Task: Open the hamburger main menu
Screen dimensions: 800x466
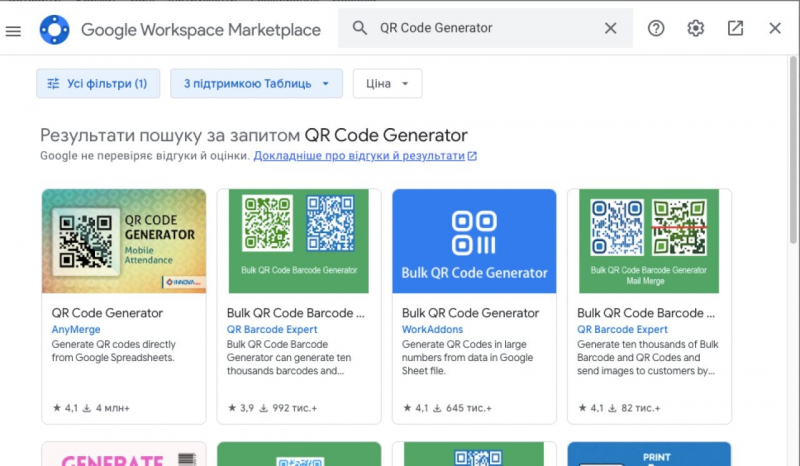Action: (13, 31)
